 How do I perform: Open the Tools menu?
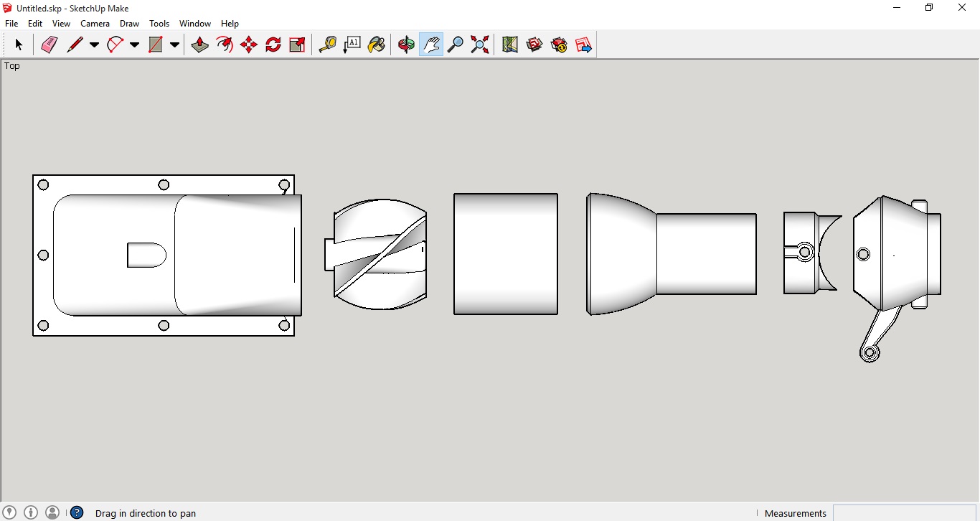(159, 24)
